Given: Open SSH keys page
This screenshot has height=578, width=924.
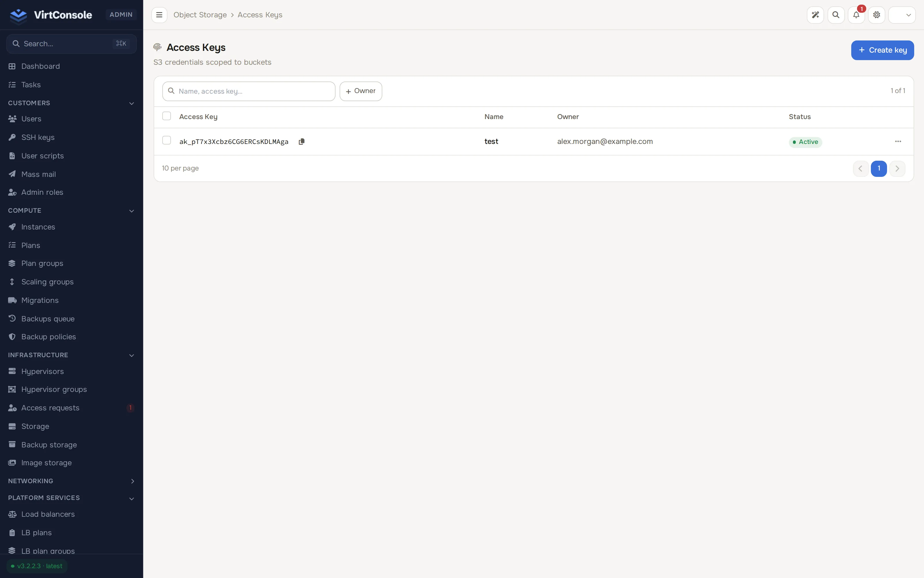Looking at the screenshot, I should pos(72,137).
